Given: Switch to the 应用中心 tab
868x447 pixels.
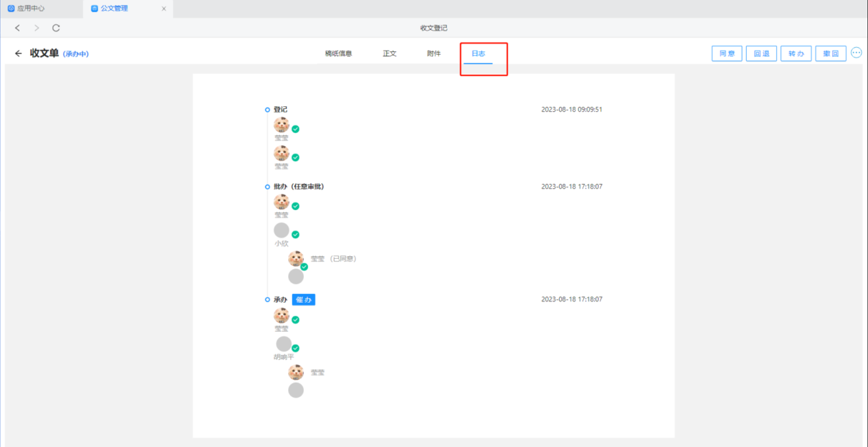Looking at the screenshot, I should point(31,8).
